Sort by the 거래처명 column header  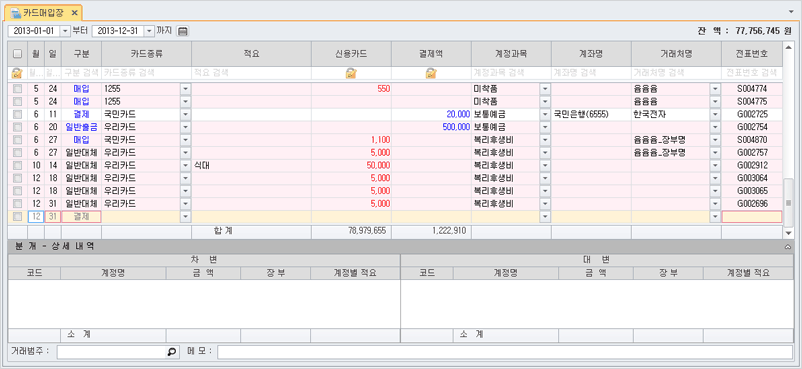coord(676,54)
